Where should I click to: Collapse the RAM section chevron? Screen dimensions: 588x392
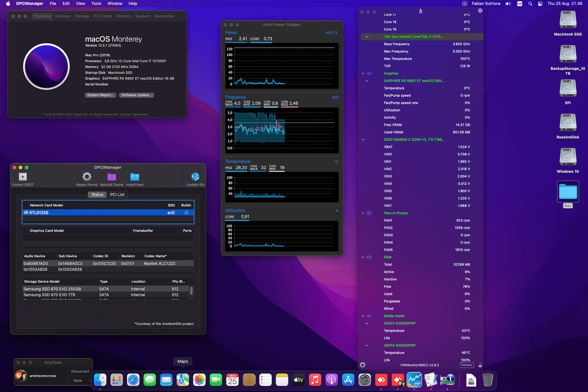coord(363,257)
